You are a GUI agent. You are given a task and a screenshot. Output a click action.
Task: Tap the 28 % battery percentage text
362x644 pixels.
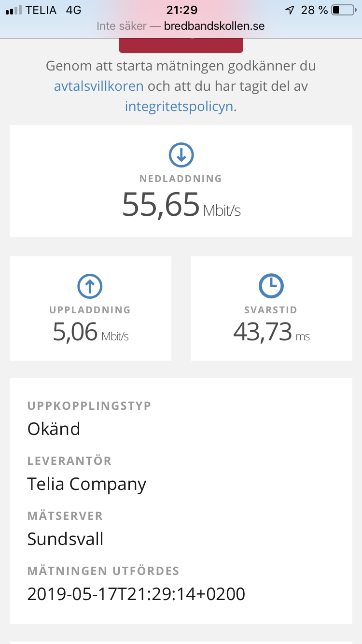click(x=314, y=10)
